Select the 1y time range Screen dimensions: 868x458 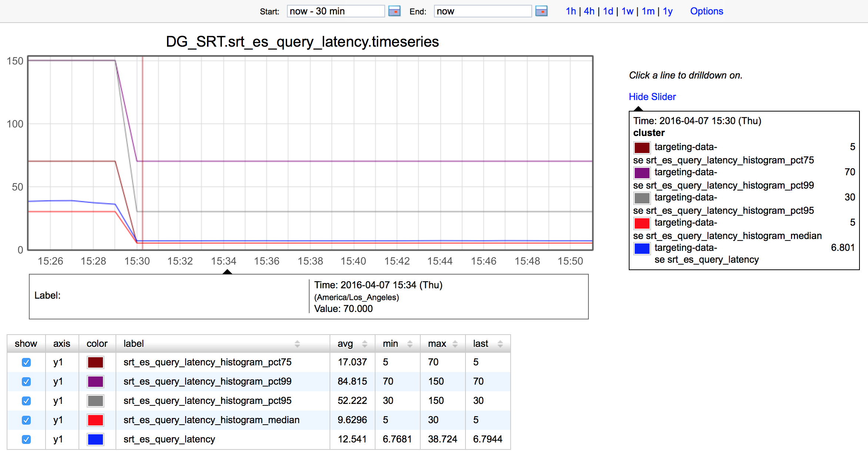coord(668,11)
